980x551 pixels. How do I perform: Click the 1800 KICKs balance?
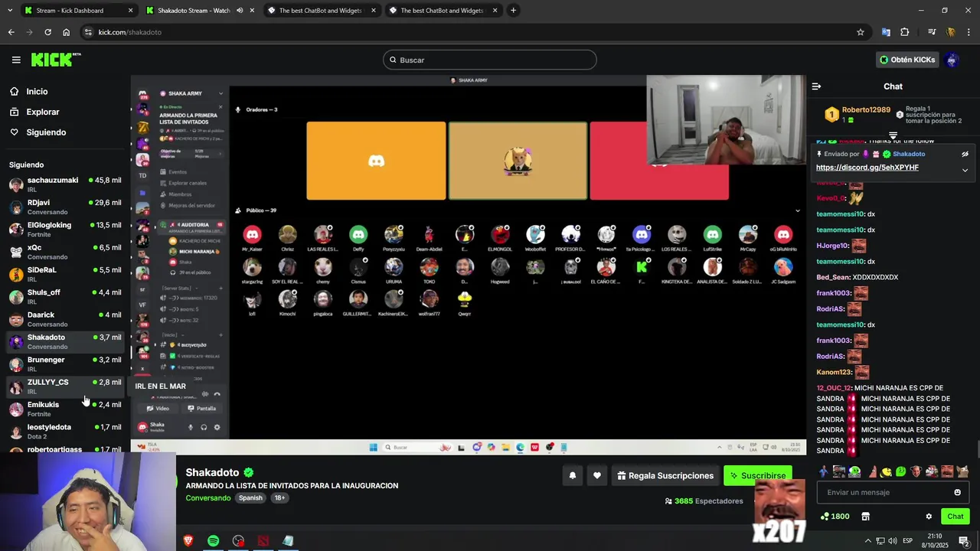pyautogui.click(x=835, y=517)
